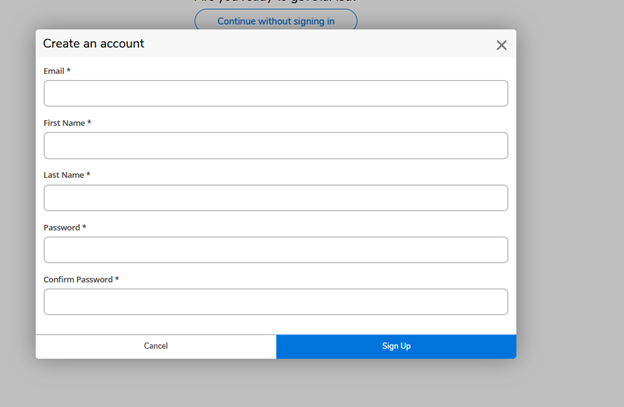Click the asterisk beside Last Name
This screenshot has height=407, width=624.
89,174
